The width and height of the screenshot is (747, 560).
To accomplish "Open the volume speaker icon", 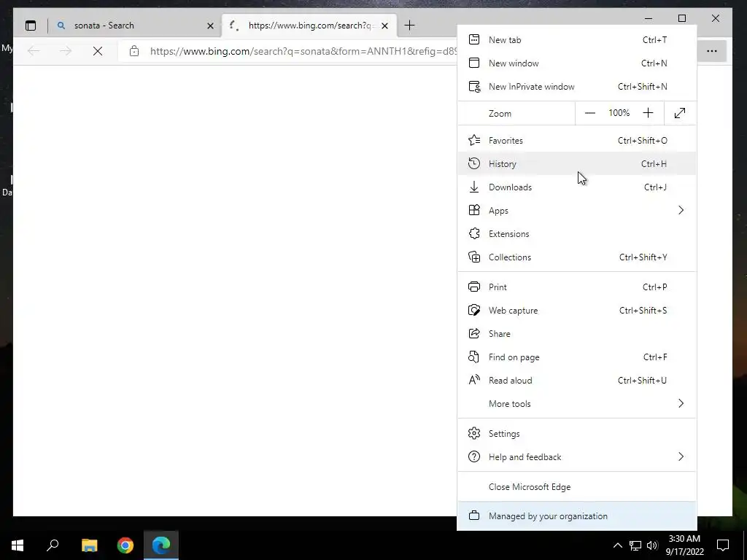I will tap(652, 545).
